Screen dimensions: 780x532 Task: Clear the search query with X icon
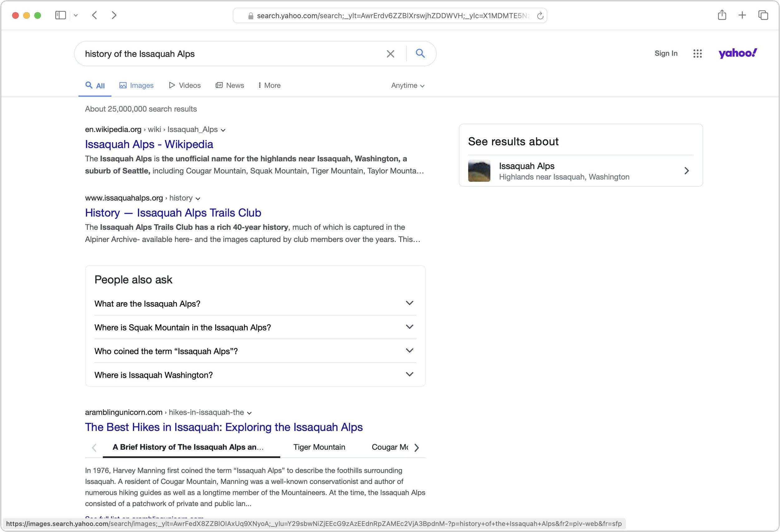pos(390,54)
